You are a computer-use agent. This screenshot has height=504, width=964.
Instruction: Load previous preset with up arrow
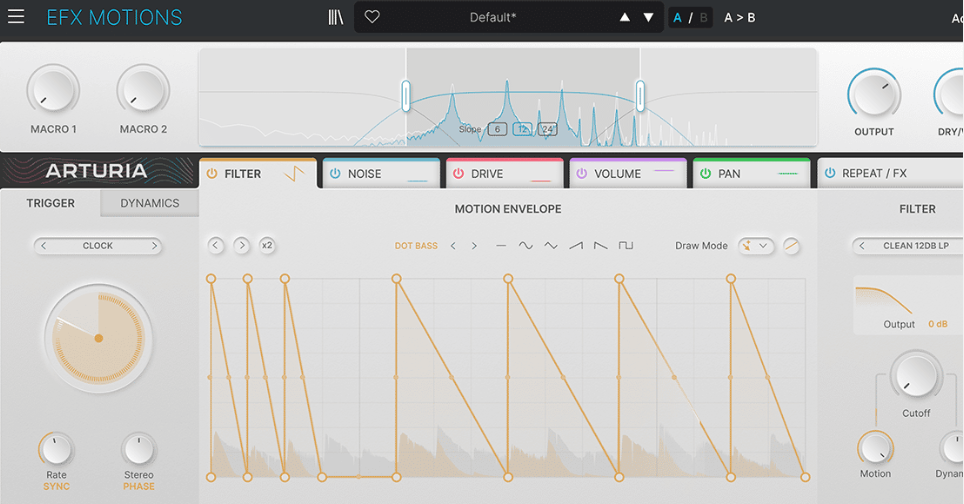(625, 17)
